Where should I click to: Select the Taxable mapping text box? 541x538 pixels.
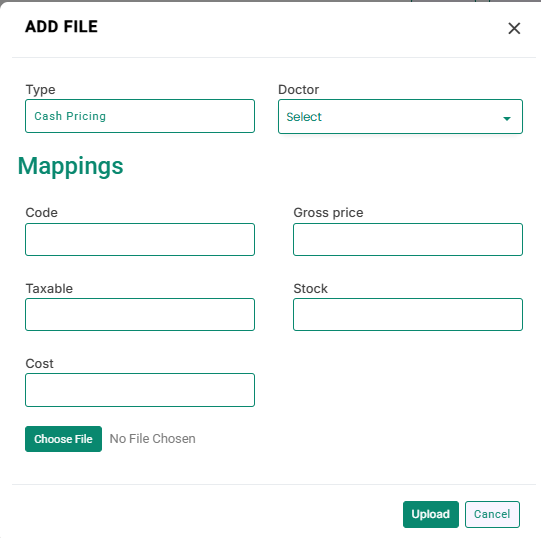point(140,314)
